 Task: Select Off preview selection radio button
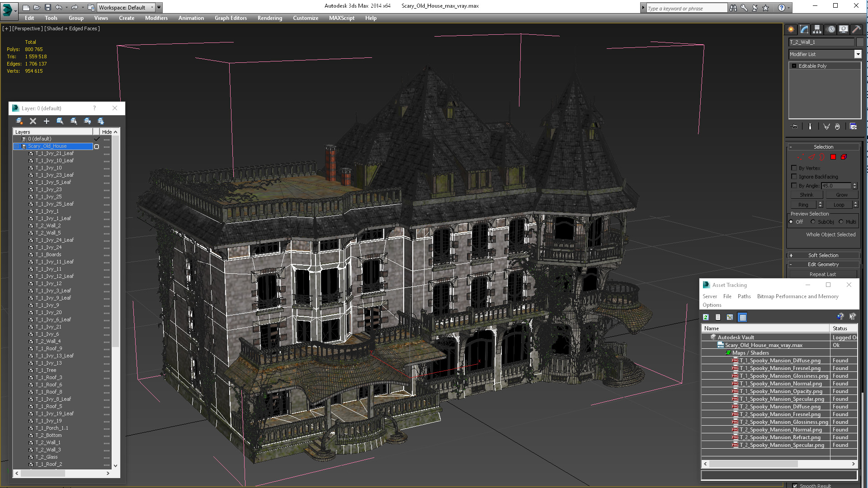point(791,222)
